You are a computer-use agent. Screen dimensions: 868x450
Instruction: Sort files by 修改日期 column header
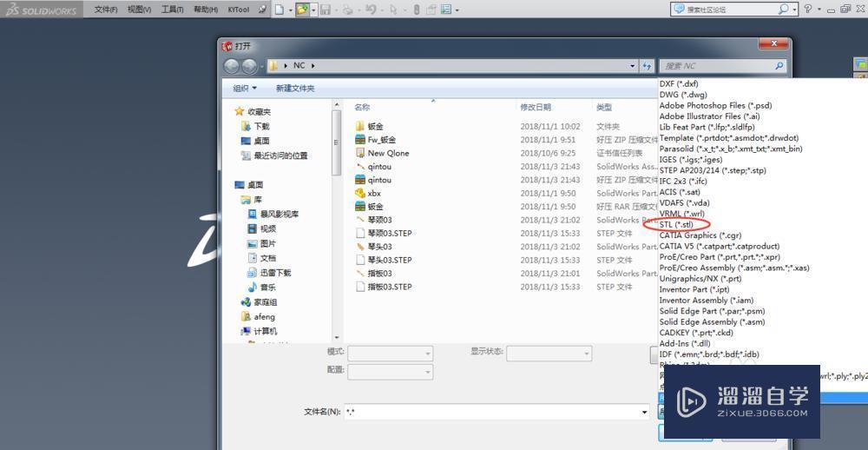tap(536, 107)
